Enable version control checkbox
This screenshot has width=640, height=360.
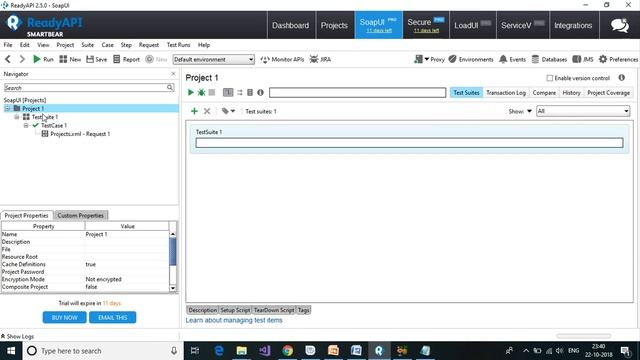click(550, 78)
